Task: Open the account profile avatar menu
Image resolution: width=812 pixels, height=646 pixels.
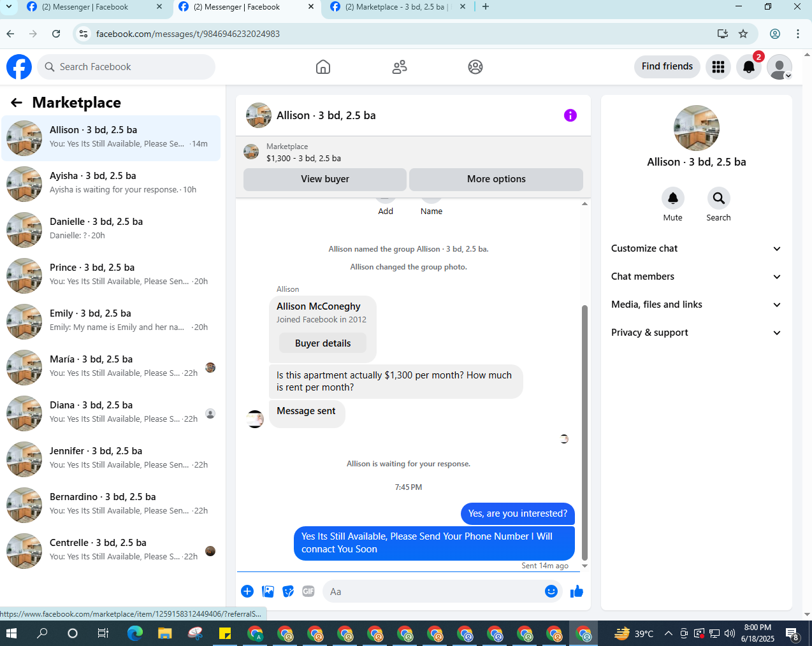Action: click(x=779, y=67)
